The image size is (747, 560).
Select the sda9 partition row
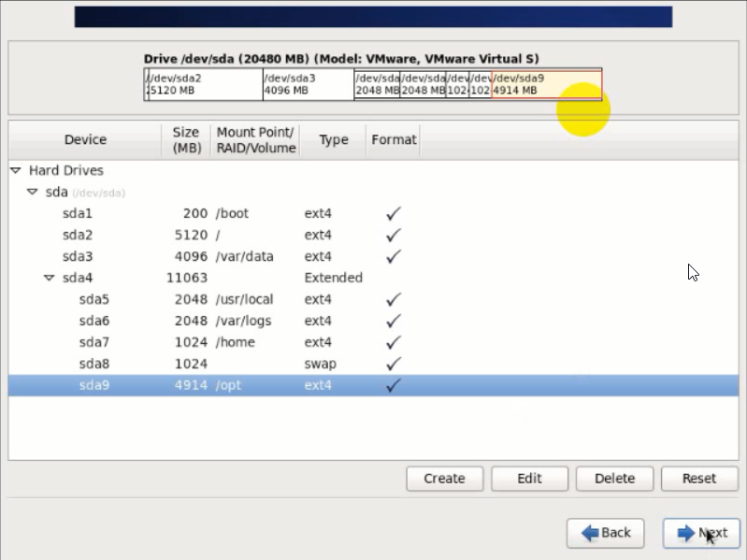pos(374,385)
